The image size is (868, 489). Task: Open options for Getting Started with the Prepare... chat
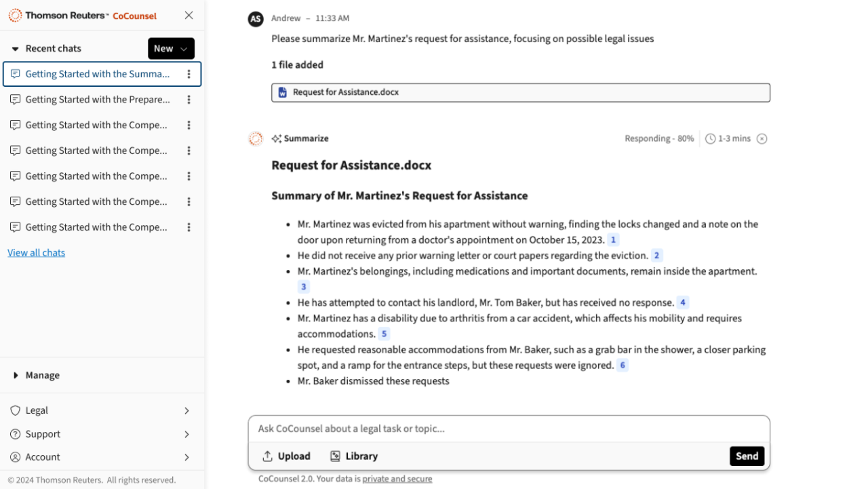tap(189, 100)
